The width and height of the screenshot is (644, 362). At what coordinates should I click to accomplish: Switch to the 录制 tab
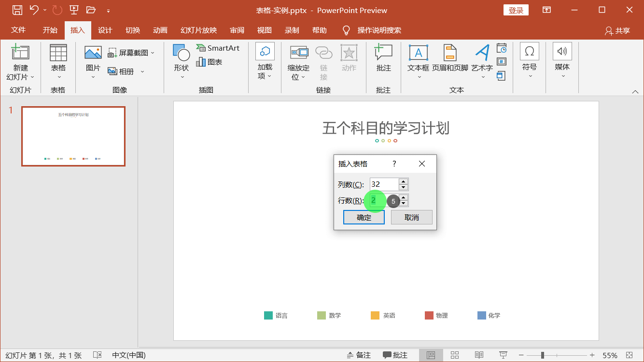[292, 30]
